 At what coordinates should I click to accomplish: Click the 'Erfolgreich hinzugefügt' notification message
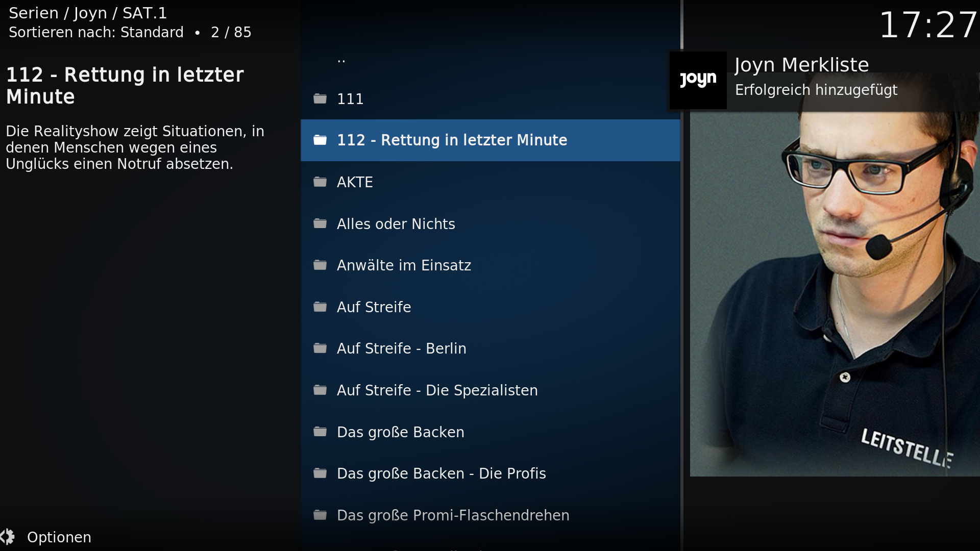pyautogui.click(x=816, y=90)
